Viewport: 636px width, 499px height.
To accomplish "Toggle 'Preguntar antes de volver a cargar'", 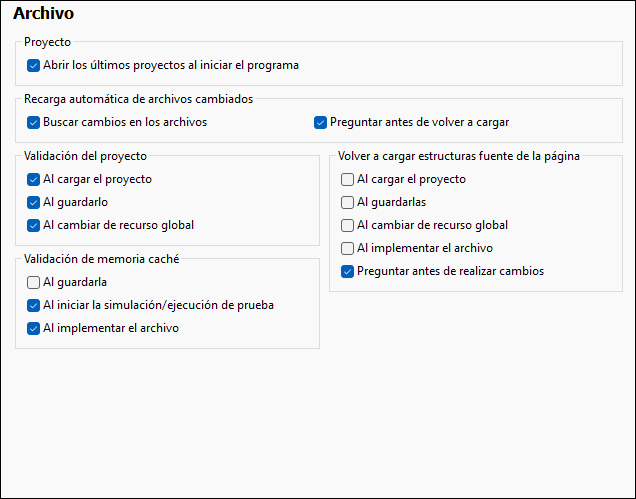I will coord(321,122).
